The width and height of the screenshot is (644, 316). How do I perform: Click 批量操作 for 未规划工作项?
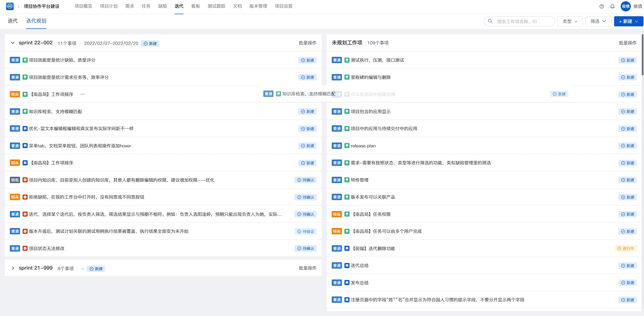point(628,43)
